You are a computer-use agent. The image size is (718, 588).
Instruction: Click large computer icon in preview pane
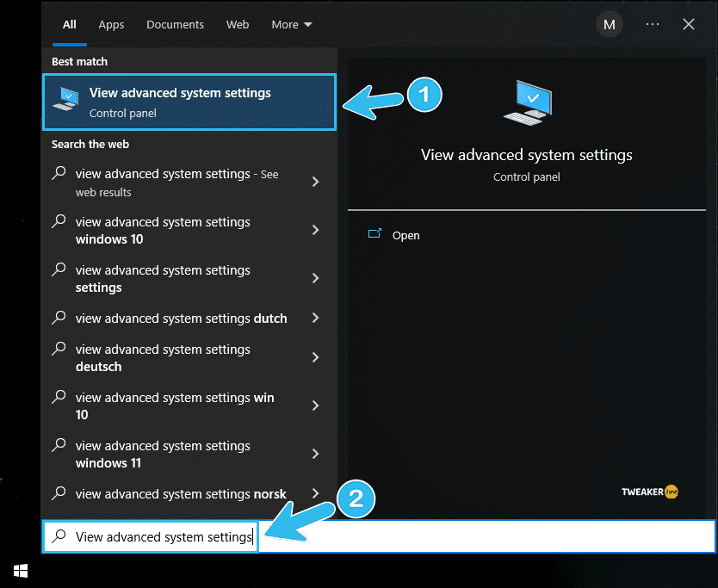[528, 102]
